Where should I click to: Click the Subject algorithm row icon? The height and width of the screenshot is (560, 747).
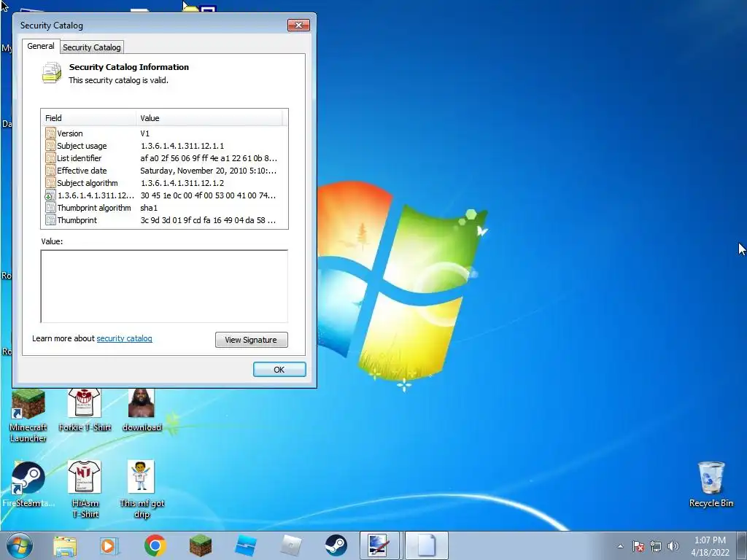(x=50, y=183)
